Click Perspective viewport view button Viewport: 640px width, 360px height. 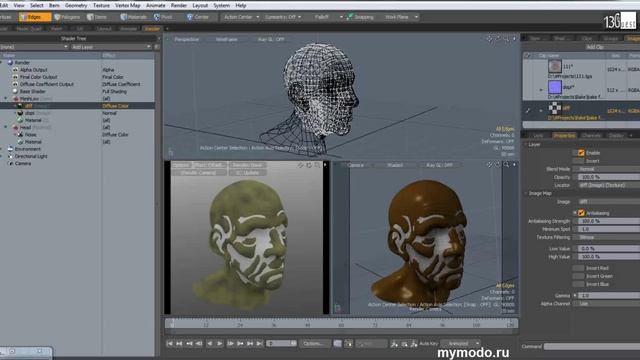[x=187, y=39]
